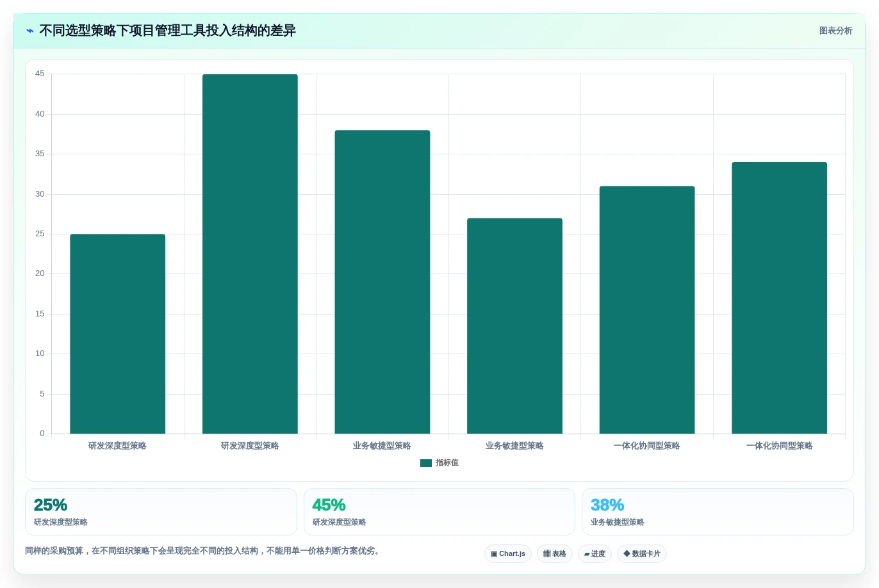This screenshot has width=879, height=588.
Task: Click the last bar valued 34
Action: [780, 298]
